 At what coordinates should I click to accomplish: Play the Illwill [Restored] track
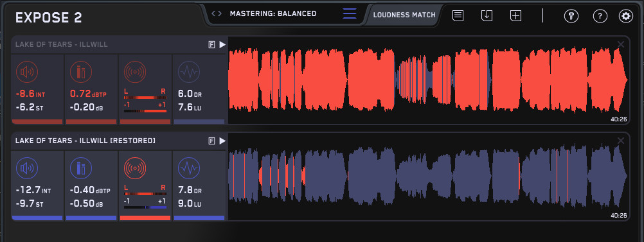click(222, 141)
